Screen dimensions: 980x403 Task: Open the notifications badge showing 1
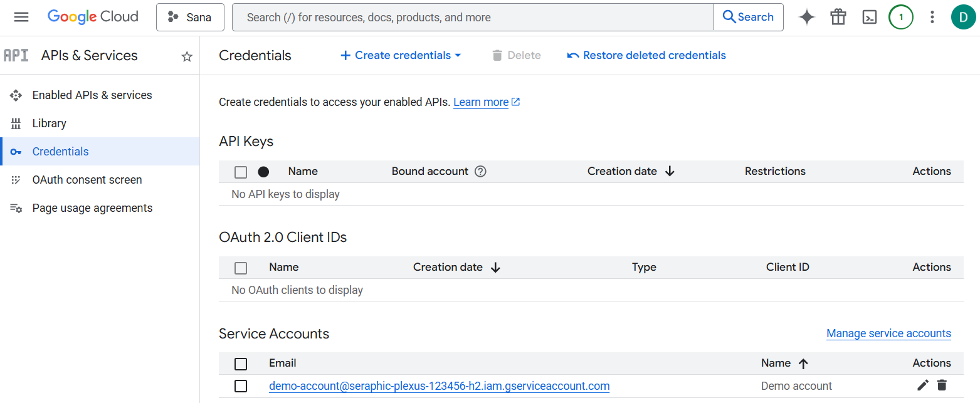[x=900, y=17]
